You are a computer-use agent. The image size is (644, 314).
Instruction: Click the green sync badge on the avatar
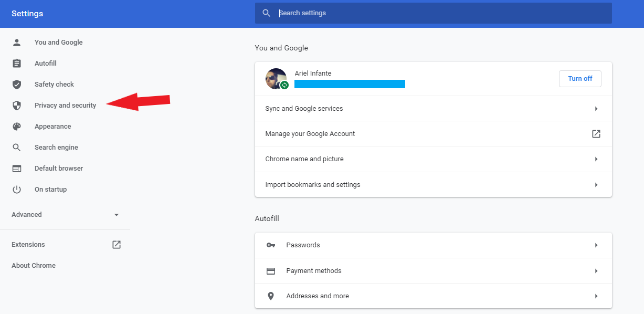coord(284,85)
